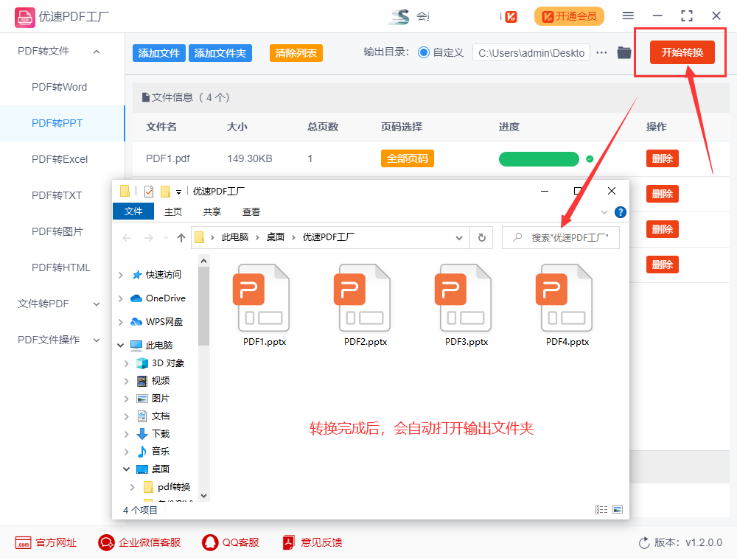Screen dimensions: 737x560
Task: Open 企业微信客服 WeChat customer service
Action: tap(106, 542)
